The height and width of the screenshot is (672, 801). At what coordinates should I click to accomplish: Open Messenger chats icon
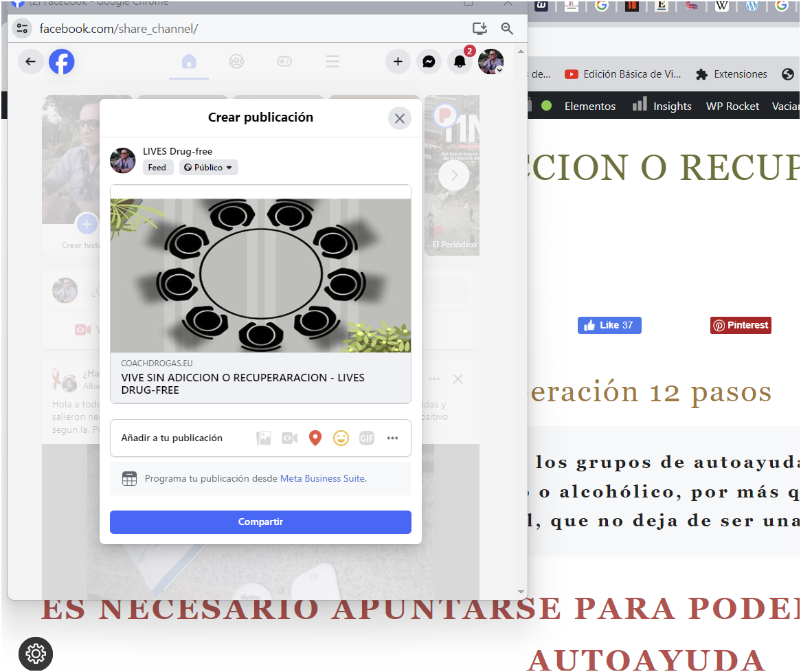[x=429, y=62]
